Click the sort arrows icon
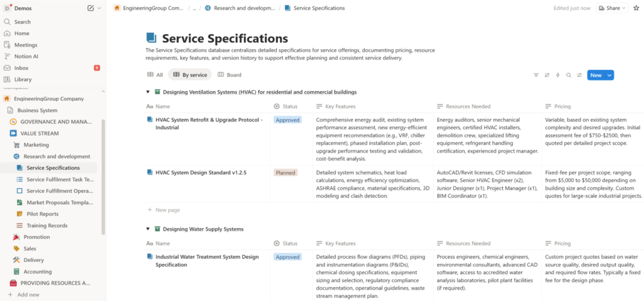644x301 pixels. click(547, 75)
